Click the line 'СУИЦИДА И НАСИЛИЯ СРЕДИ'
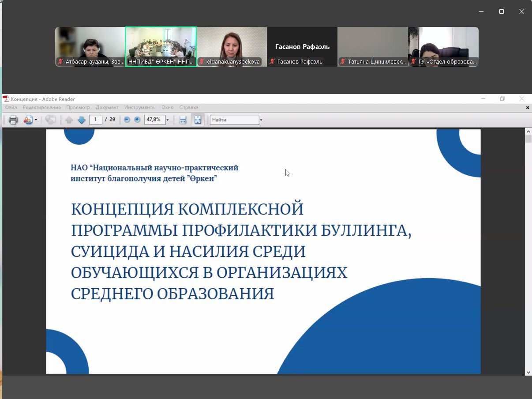The height and width of the screenshot is (399, 532). (188, 252)
